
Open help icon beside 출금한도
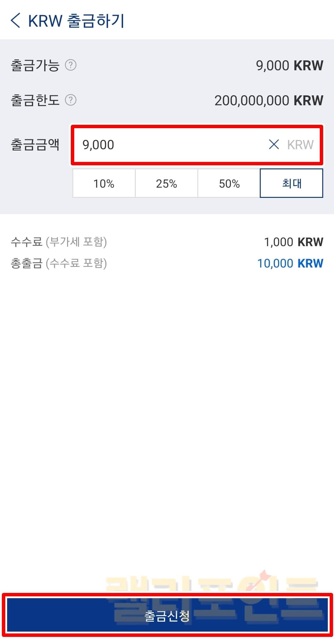click(x=71, y=100)
